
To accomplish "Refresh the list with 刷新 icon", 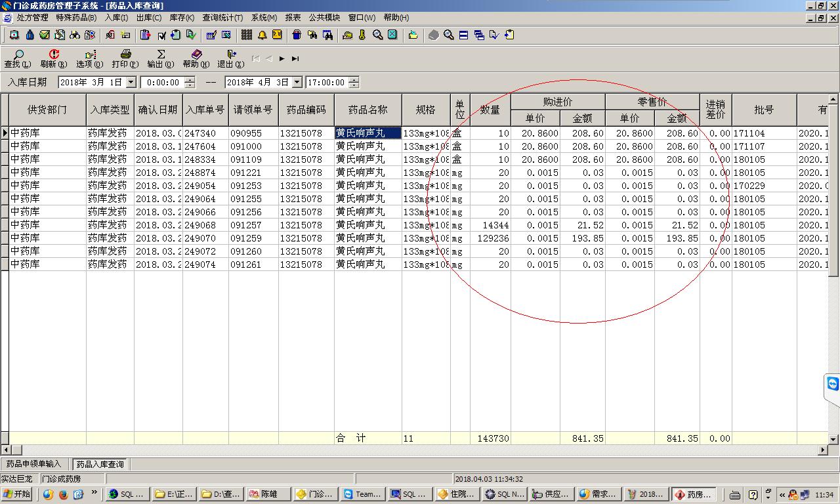I will (x=53, y=55).
